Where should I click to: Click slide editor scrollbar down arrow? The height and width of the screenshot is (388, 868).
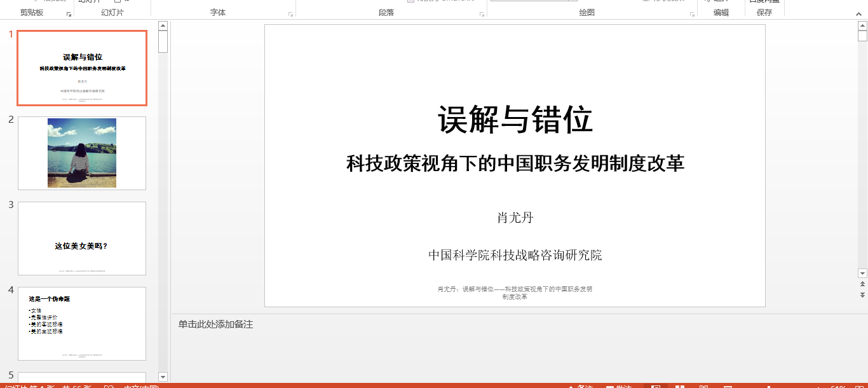pyautogui.click(x=862, y=273)
